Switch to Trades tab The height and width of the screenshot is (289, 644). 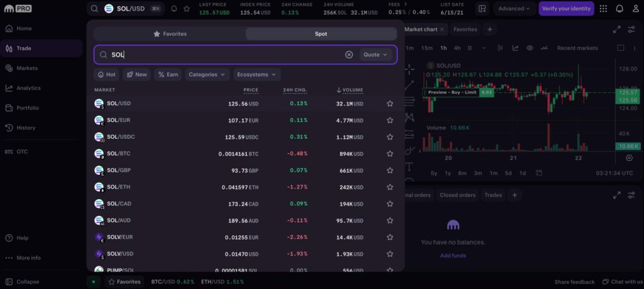[x=493, y=195]
